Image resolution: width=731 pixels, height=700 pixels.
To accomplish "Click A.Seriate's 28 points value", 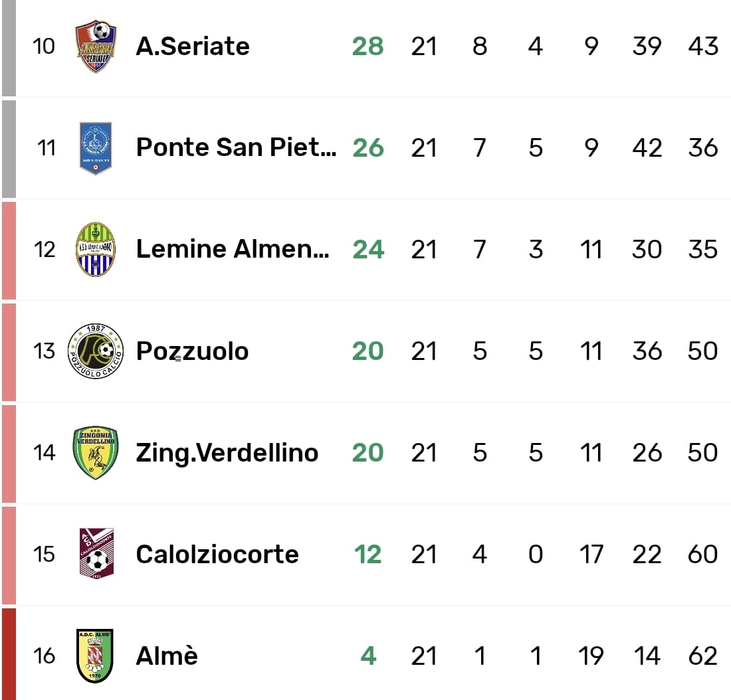I will pyautogui.click(x=368, y=46).
